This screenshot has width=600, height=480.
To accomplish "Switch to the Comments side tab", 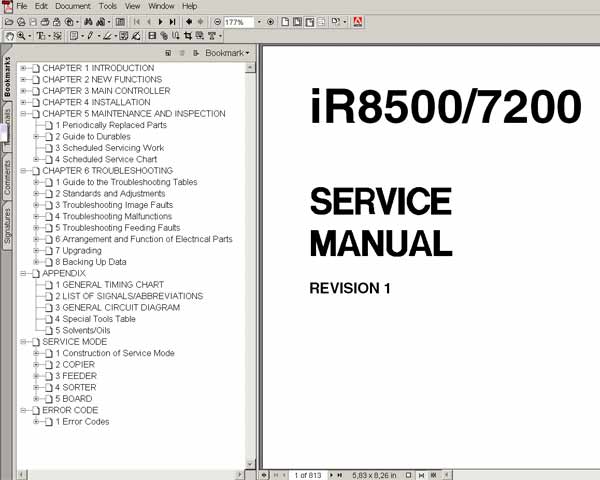I will pyautogui.click(x=7, y=177).
